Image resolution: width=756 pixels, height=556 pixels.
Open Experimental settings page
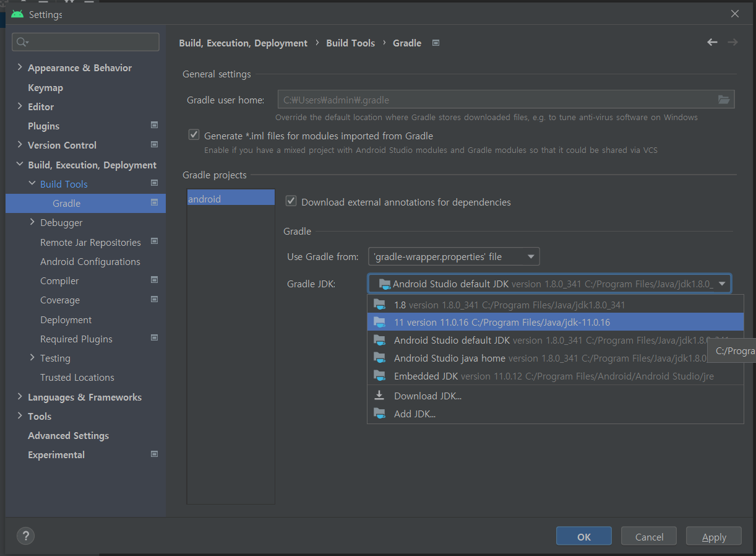[56, 454]
